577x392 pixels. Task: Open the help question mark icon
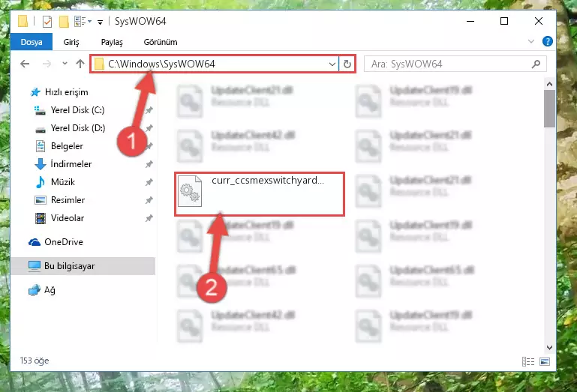(547, 41)
